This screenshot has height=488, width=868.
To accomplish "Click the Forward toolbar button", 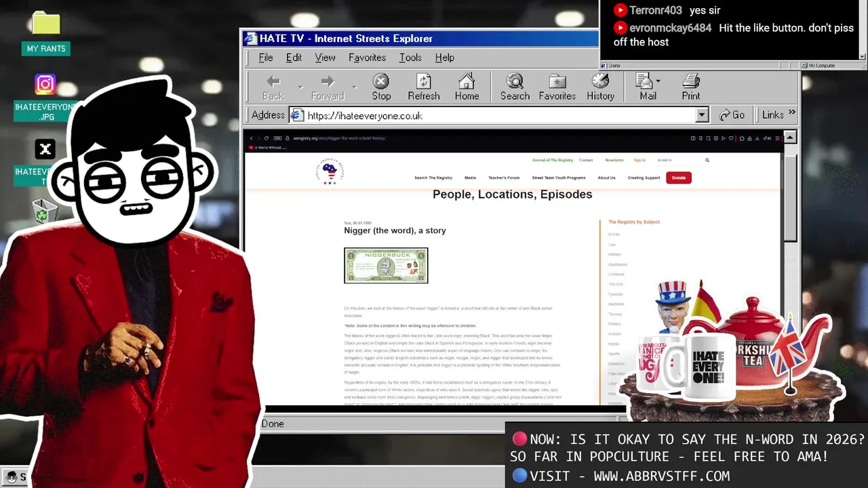I will (x=328, y=87).
